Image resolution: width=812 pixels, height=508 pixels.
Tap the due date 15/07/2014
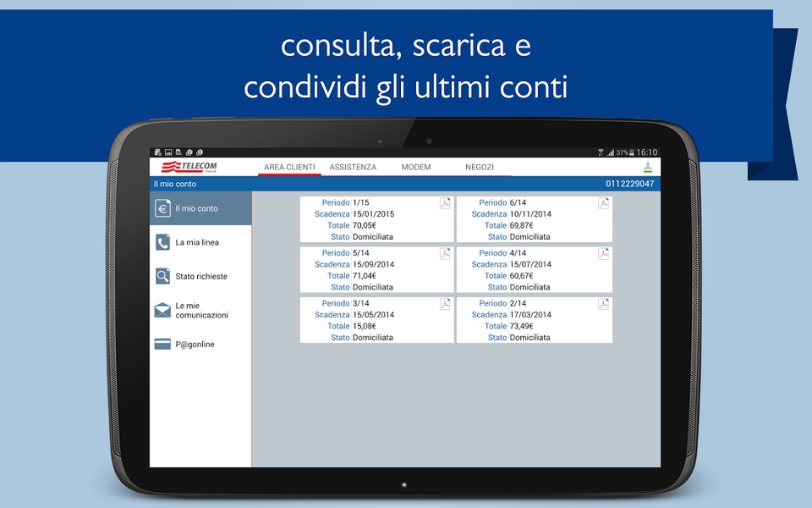pos(530,264)
